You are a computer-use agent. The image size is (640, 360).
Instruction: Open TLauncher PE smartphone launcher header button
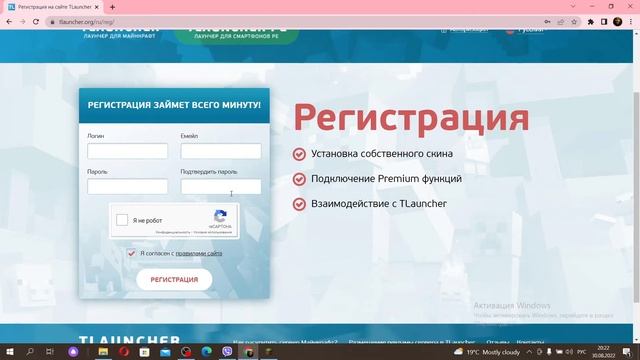pyautogui.click(x=236, y=36)
